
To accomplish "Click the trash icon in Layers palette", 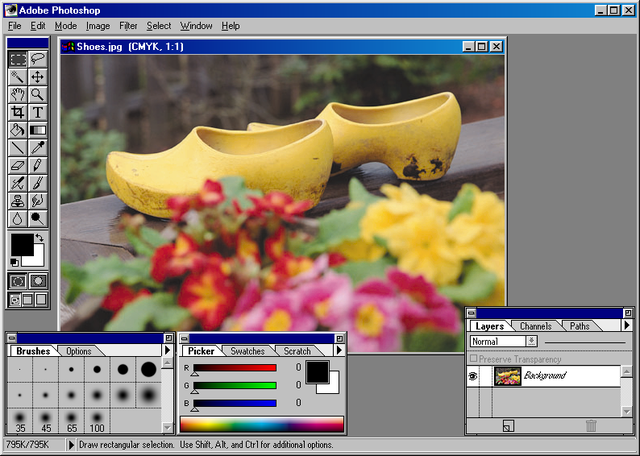I will (591, 426).
